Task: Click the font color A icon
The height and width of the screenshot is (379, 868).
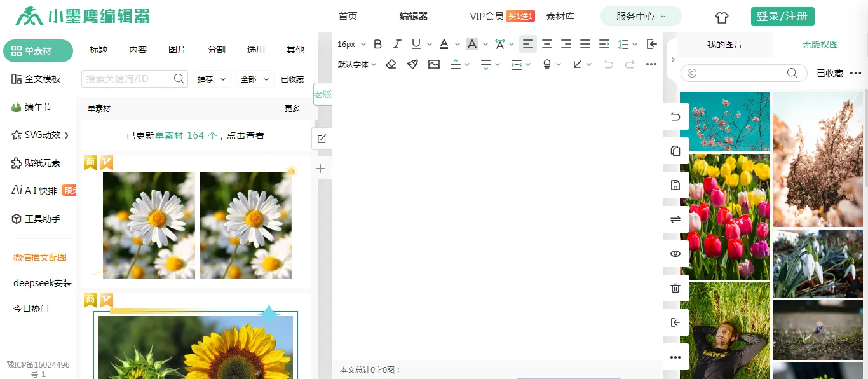Action: coord(444,44)
